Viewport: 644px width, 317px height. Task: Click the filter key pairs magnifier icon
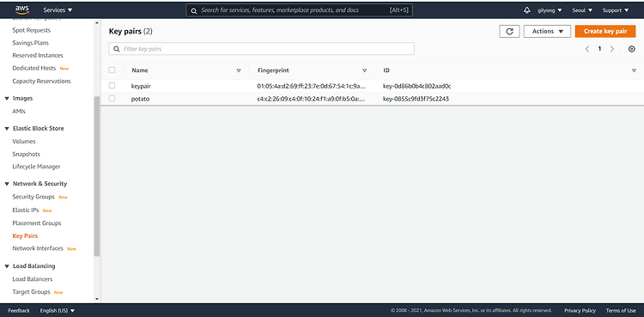(x=117, y=49)
